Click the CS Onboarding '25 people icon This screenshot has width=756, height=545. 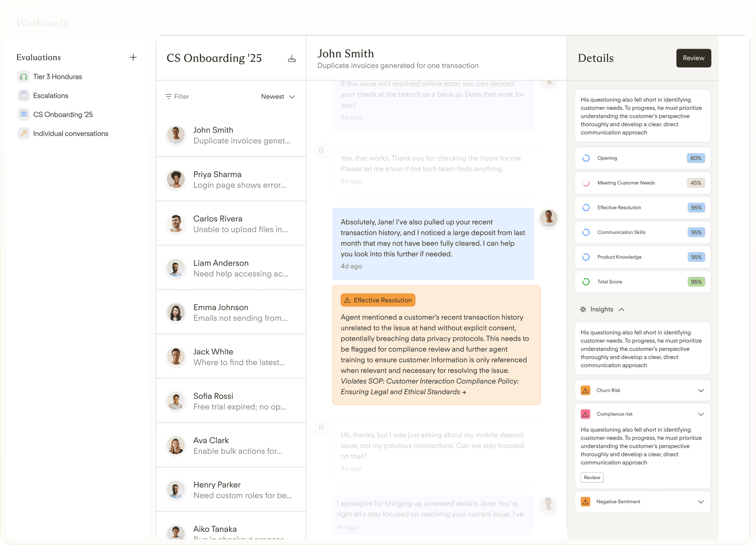(24, 114)
